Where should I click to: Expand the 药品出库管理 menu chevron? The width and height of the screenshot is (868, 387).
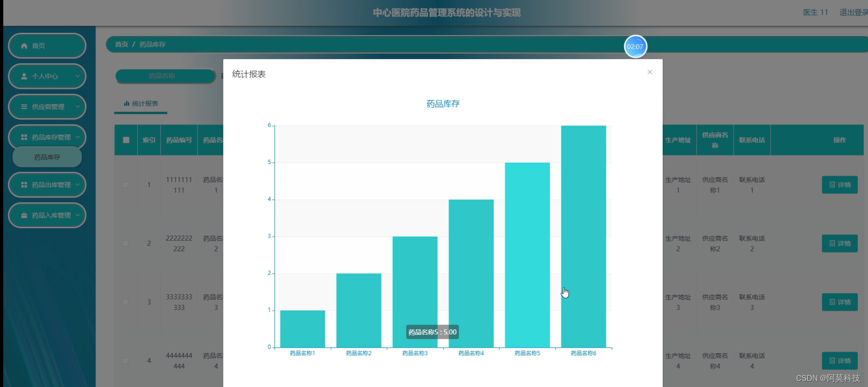[78, 185]
